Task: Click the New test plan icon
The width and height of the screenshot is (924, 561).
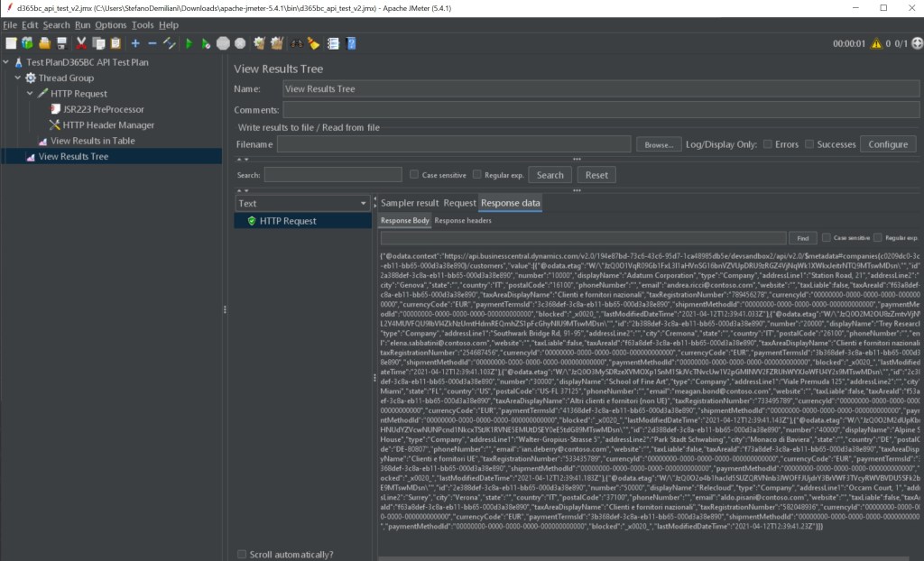Action: pos(10,42)
